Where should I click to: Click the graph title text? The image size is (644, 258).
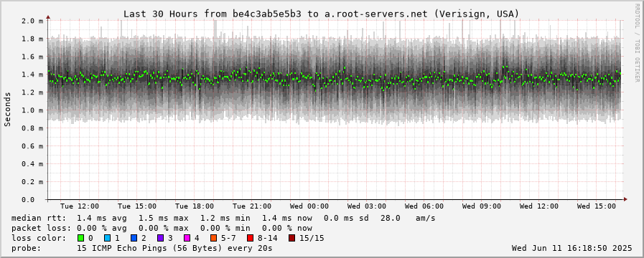pos(321,14)
